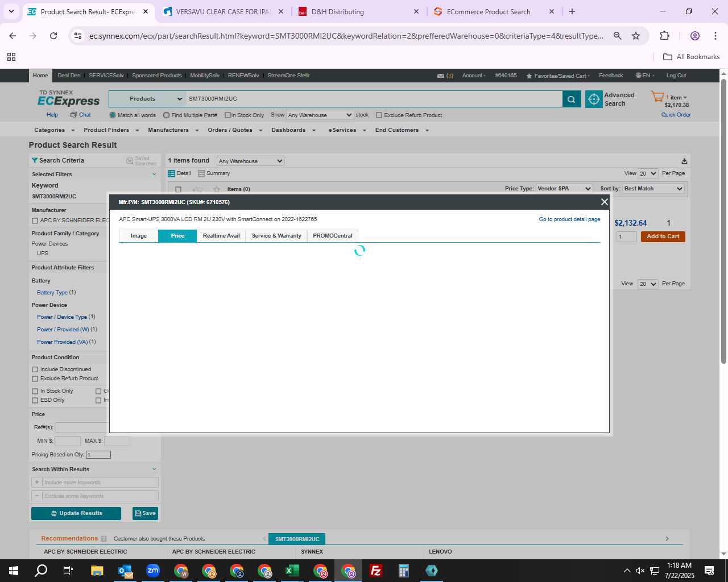Open Product Finders menu
728x582 pixels.
(111, 130)
